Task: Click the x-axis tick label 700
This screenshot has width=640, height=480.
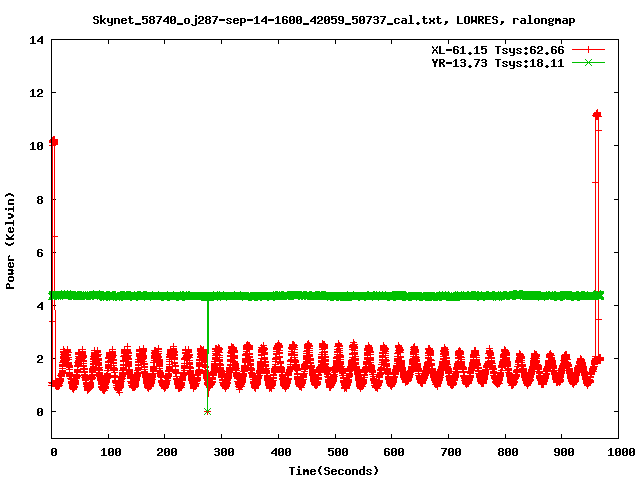Action: click(x=451, y=452)
